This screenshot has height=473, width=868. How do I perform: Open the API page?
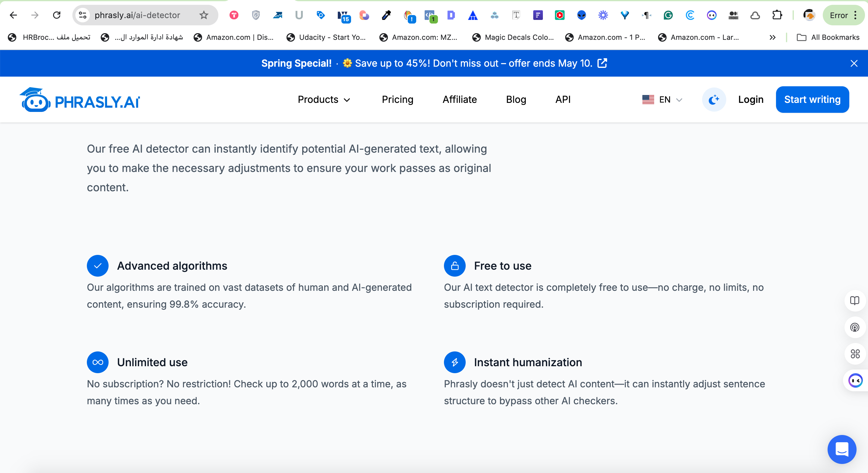coord(563,100)
